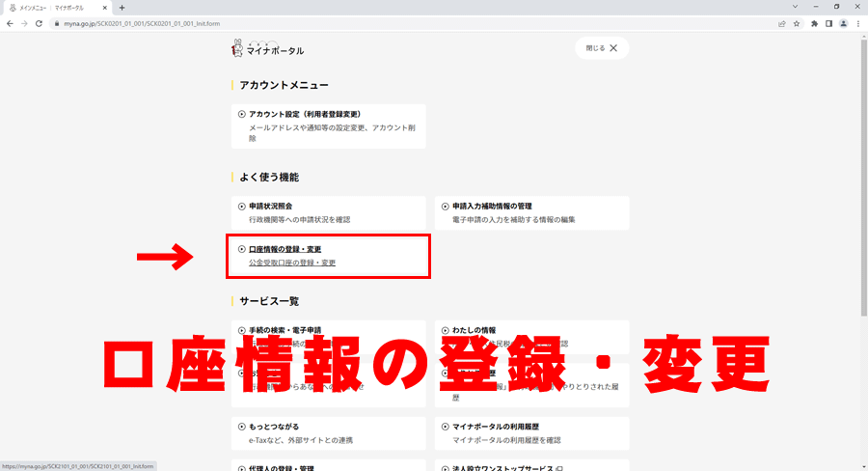Select the メインメニュー | マイナポータル tab
Screen dimensions: 868x471
57,8
